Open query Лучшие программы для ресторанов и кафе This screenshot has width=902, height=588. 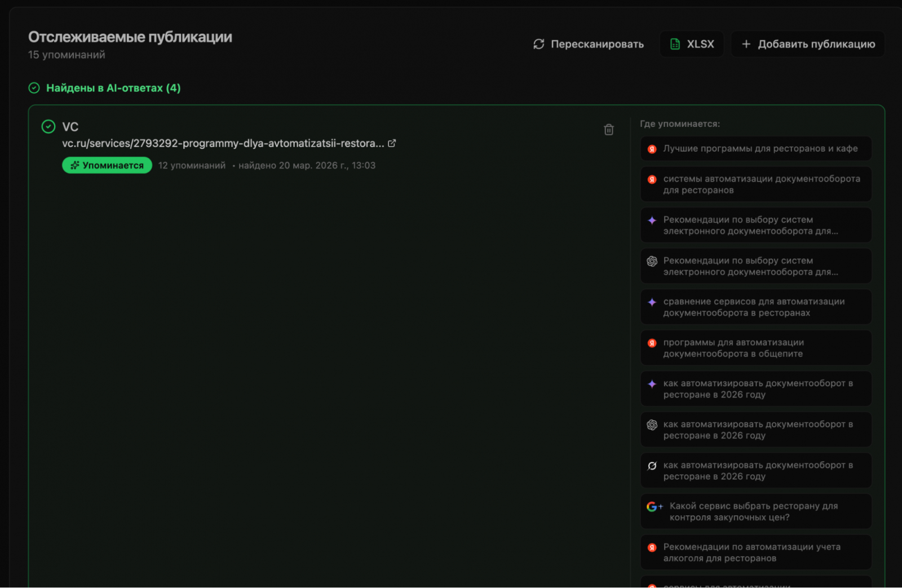760,149
